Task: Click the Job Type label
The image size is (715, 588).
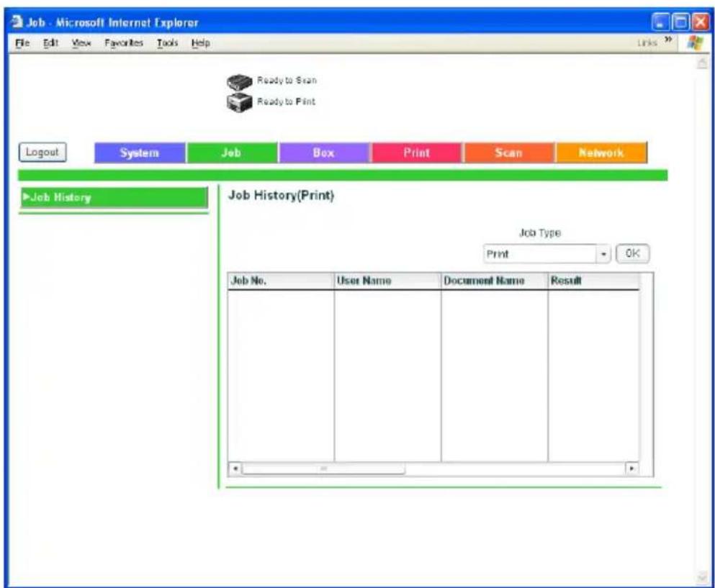Action: click(540, 233)
